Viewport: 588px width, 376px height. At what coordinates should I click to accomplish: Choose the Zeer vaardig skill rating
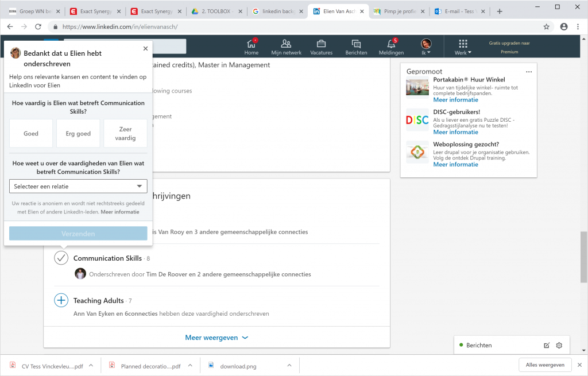point(125,133)
